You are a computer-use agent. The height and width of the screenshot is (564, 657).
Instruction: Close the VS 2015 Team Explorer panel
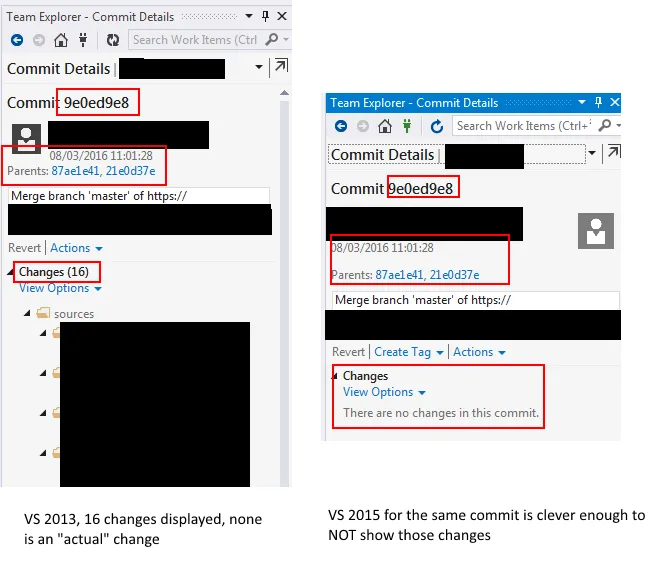pyautogui.click(x=615, y=102)
